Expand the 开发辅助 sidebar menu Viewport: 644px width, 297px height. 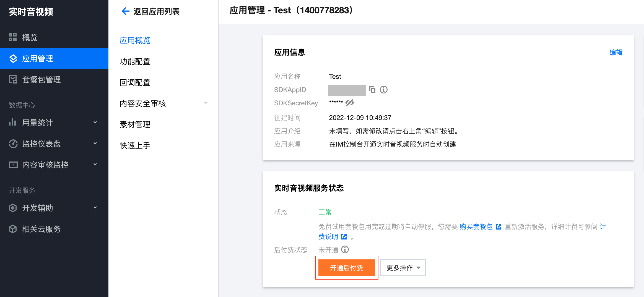pyautogui.click(x=95, y=207)
